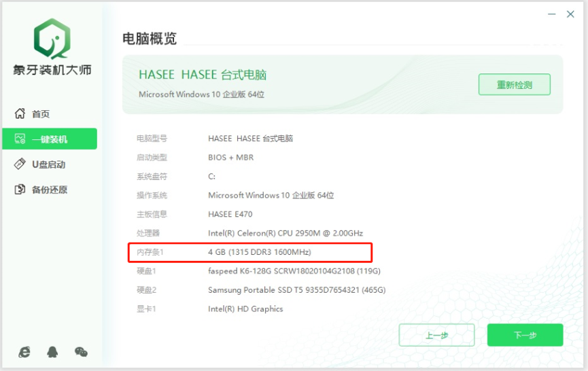Click the 象牙装机大师 elephant logo
The width and height of the screenshot is (588, 371).
pos(52,38)
